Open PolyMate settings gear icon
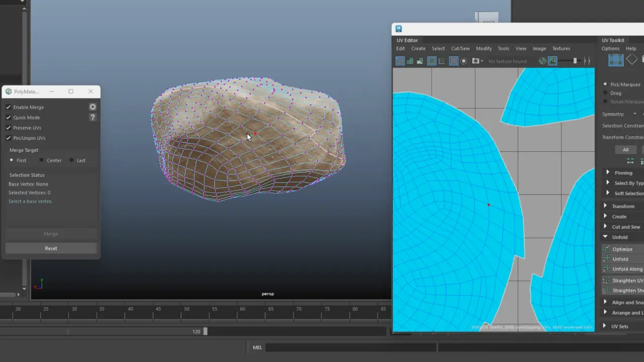The height and width of the screenshot is (362, 644). coord(93,107)
